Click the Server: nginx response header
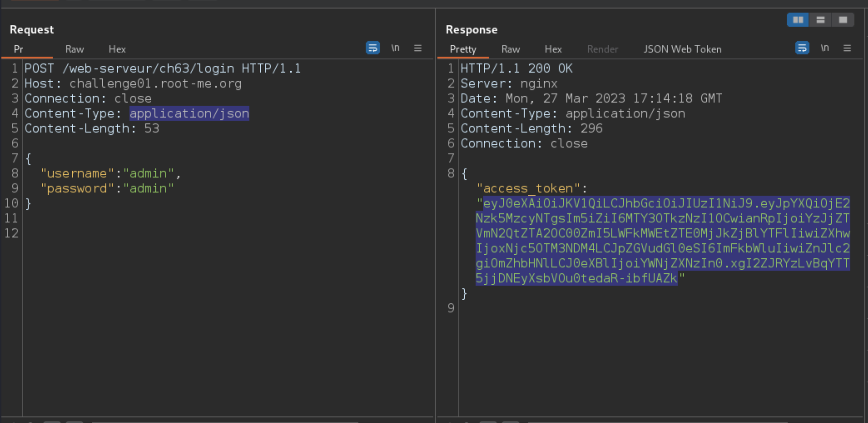The height and width of the screenshot is (423, 868). coord(509,83)
